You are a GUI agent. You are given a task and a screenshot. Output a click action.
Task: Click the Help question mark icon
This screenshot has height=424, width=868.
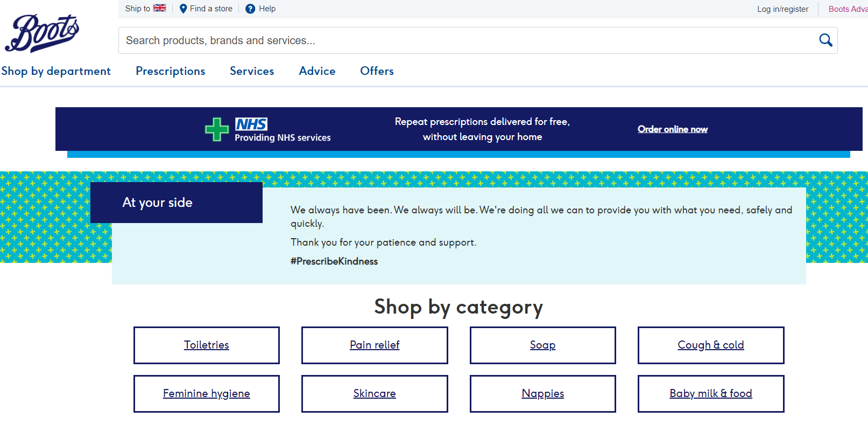pyautogui.click(x=250, y=9)
